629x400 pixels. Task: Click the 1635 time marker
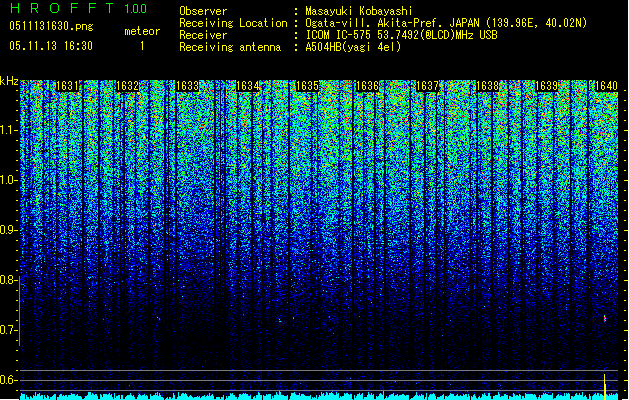click(x=307, y=86)
